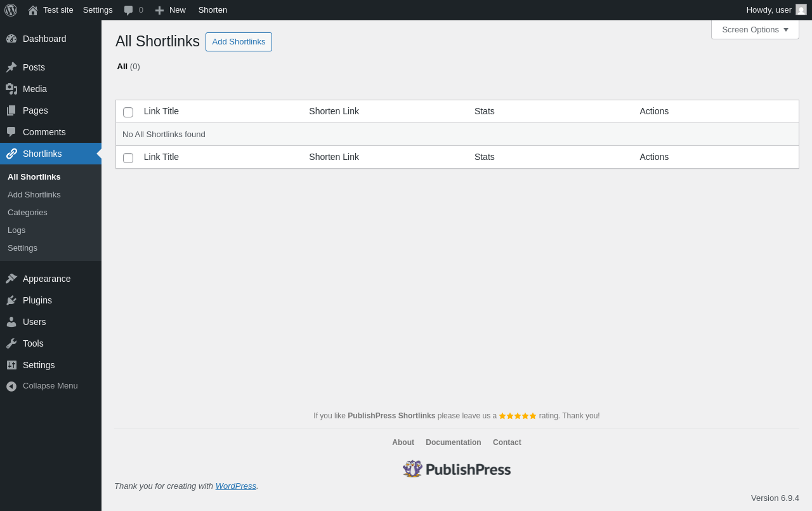The image size is (812, 511).
Task: Tick the select-all checkbox in table header
Action: (x=128, y=112)
